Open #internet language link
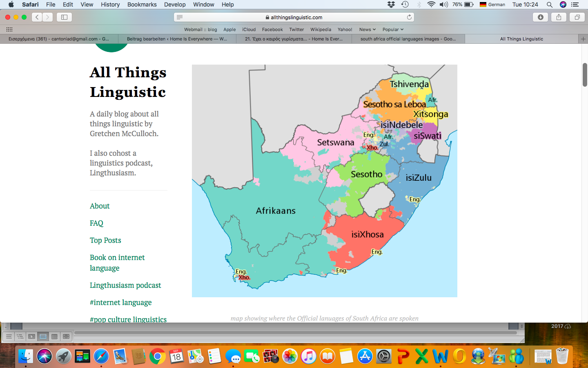Screen dimensions: 588x368 pyautogui.click(x=120, y=303)
